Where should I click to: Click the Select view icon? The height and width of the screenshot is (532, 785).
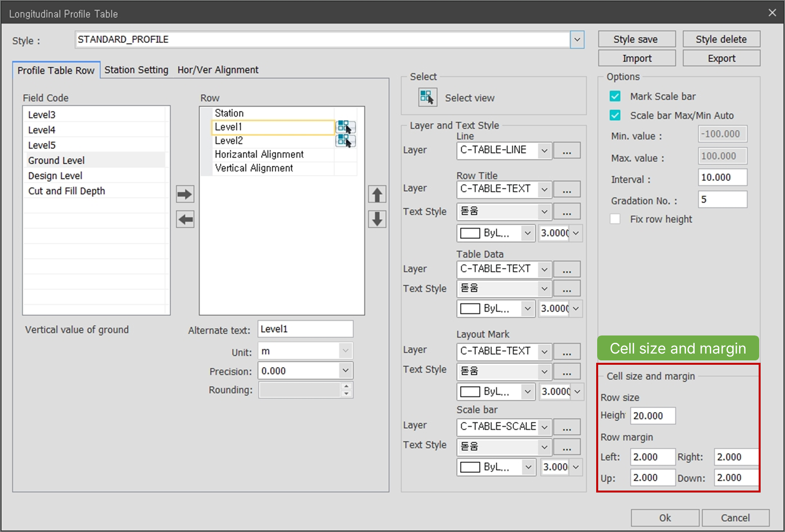pyautogui.click(x=427, y=98)
